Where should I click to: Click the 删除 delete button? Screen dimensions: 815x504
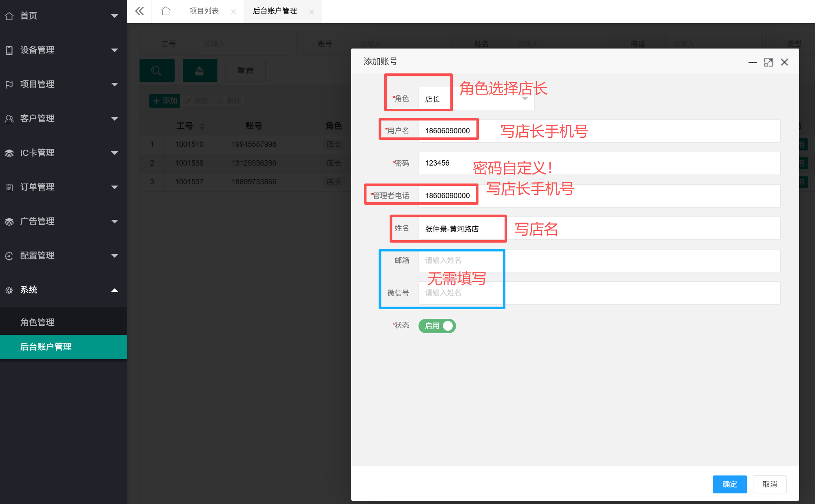(229, 101)
